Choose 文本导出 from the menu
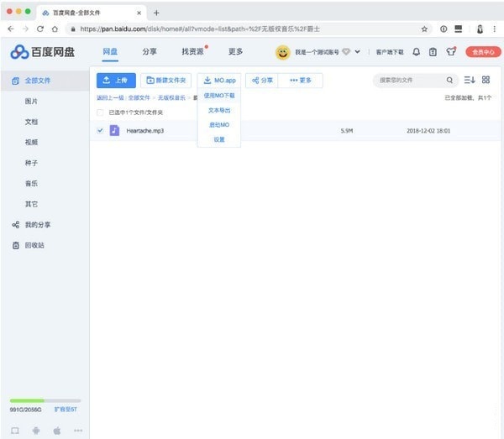The image size is (504, 439). [x=219, y=110]
